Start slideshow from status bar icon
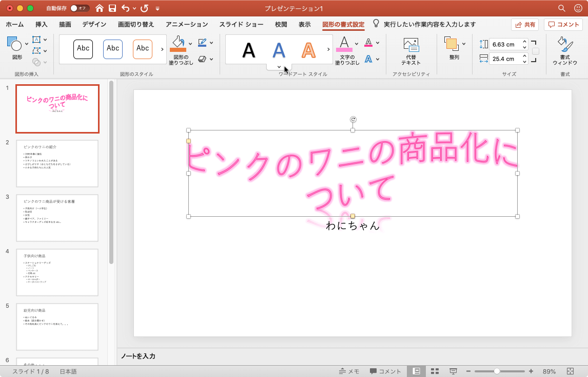The width and height of the screenshot is (588, 377). pos(453,371)
